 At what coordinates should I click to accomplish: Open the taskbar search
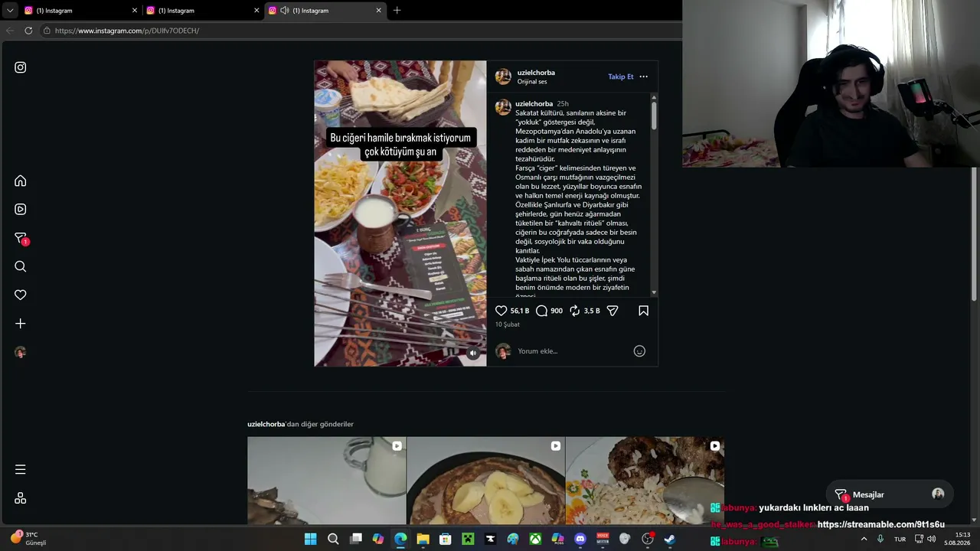[333, 539]
